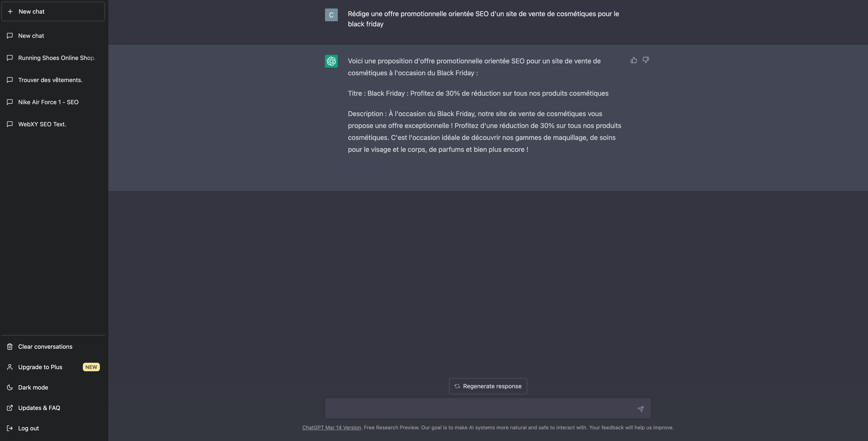
Task: Open WebXY SEO Text conversation
Action: 53,124
